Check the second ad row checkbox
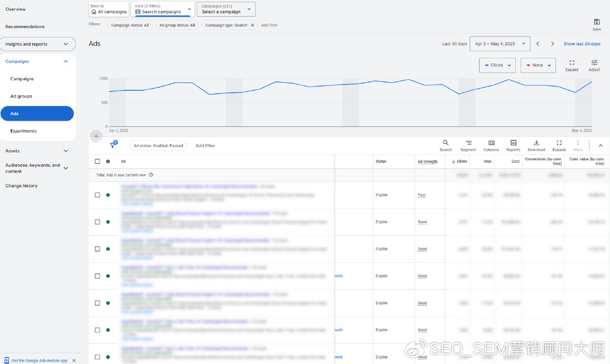The width and height of the screenshot is (610, 364). tap(98, 222)
